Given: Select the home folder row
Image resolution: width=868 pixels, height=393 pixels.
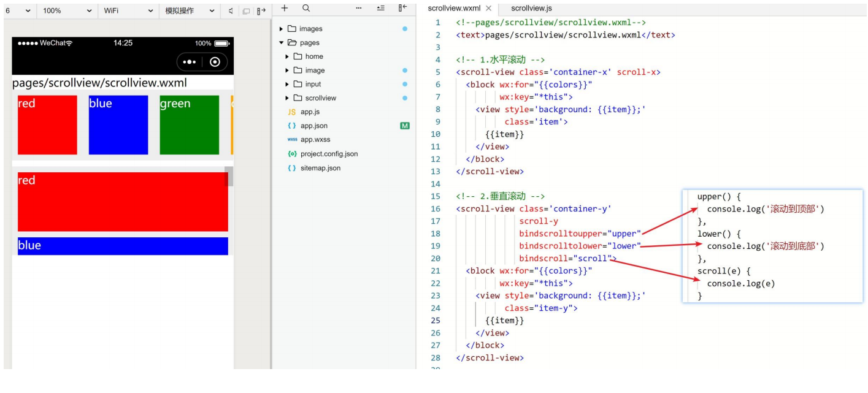Looking at the screenshot, I should coord(344,56).
